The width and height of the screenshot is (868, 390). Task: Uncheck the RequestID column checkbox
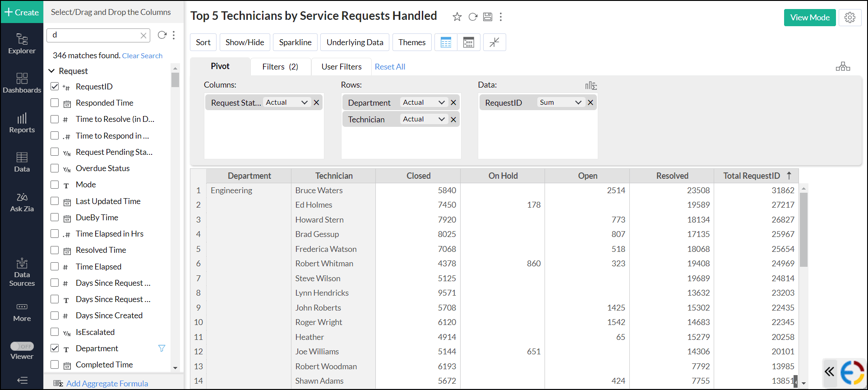coord(55,86)
